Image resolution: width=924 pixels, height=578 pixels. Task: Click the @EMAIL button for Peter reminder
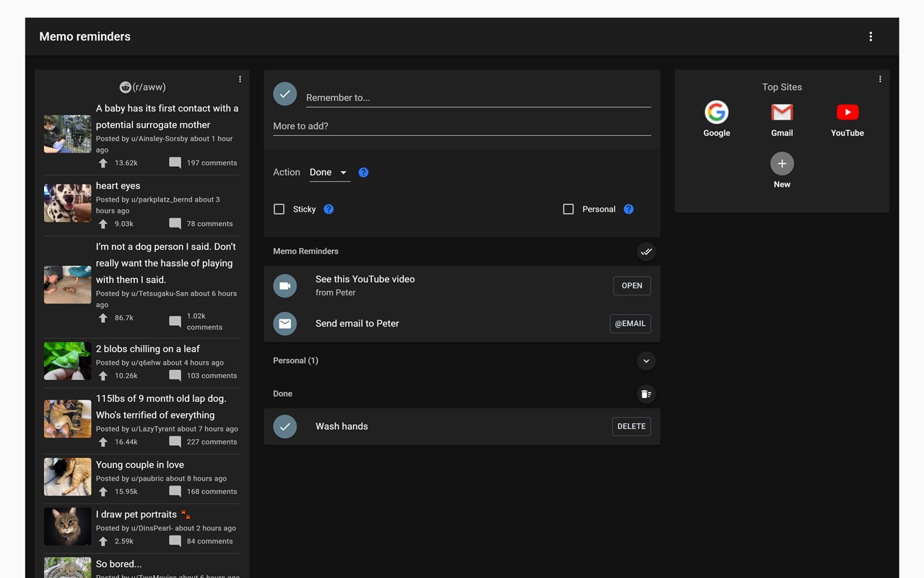tap(630, 324)
